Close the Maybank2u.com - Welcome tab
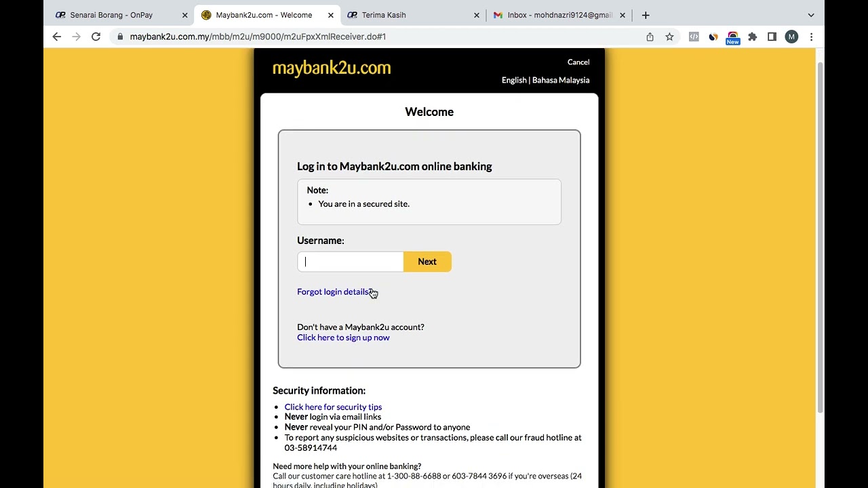This screenshot has height=488, width=868. click(330, 15)
